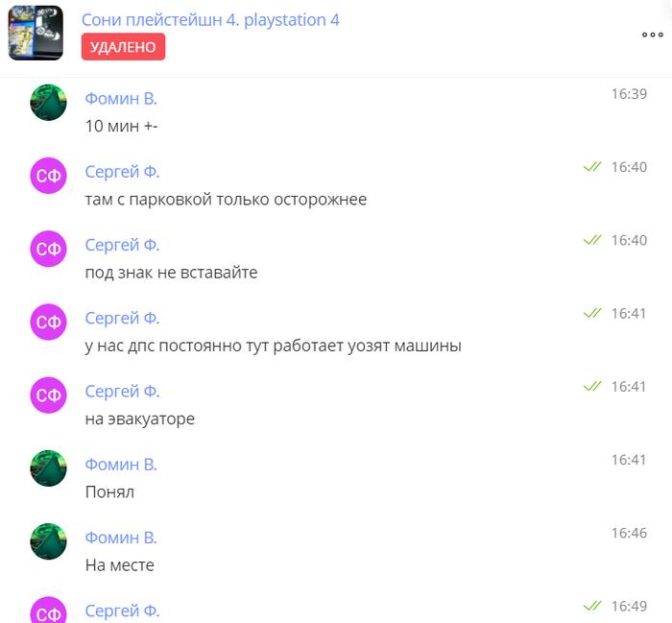Screen dimensions: 672x623
Task: Click СФ avatar beside 'у нас дпс' message
Action: (48, 323)
